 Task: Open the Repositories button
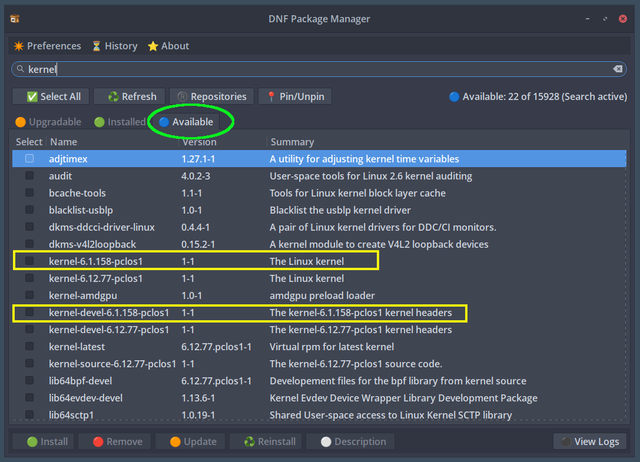pyautogui.click(x=211, y=97)
